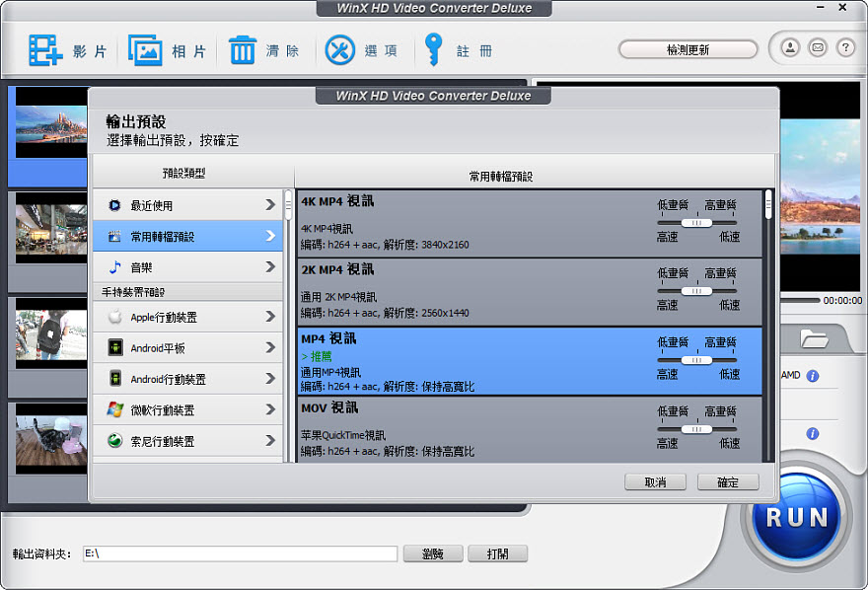
Task: Adjust quality slider for MP4 視訊 preset
Action: point(696,360)
